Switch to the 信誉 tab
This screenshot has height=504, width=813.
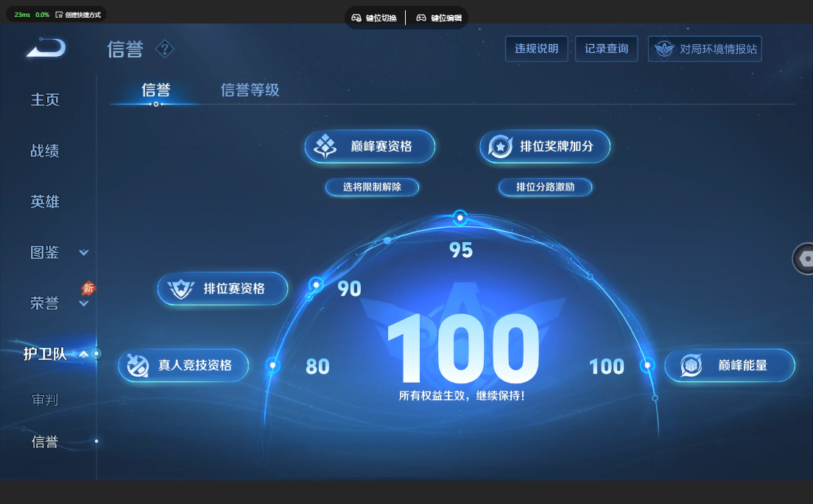(156, 90)
